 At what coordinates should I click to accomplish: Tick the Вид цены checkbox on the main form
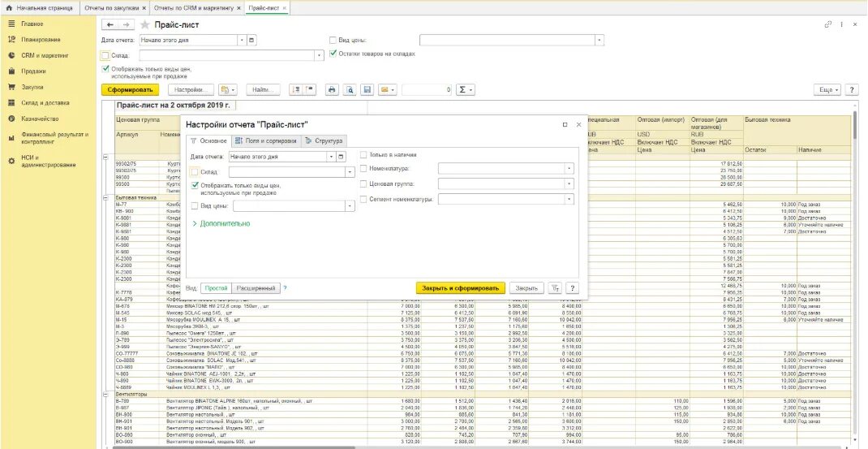(x=333, y=40)
